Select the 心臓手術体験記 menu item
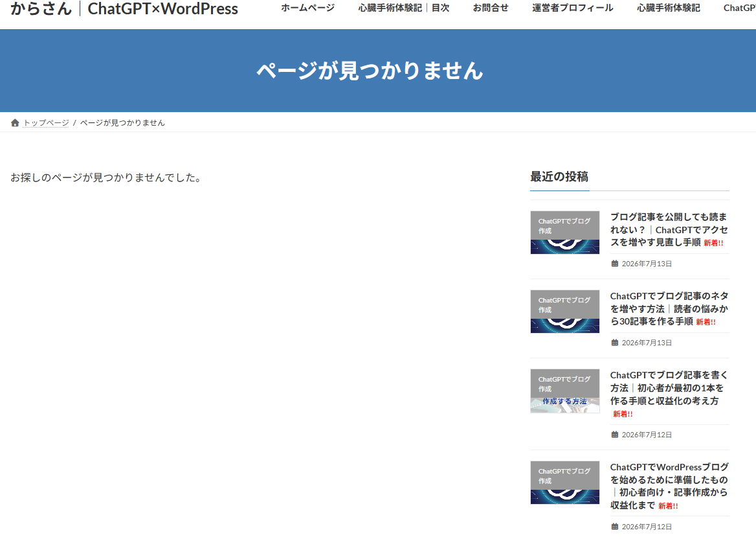The height and width of the screenshot is (539, 756). [668, 8]
